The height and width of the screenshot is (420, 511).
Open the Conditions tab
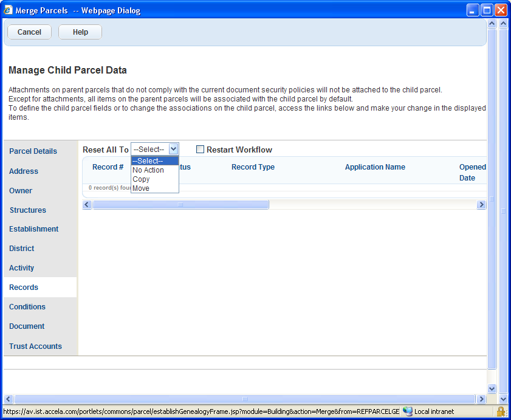point(27,307)
